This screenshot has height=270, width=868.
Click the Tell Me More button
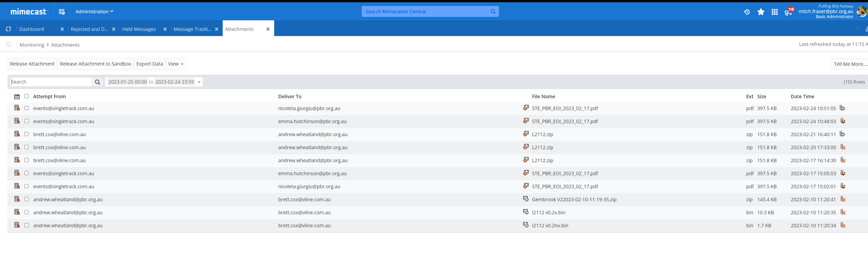[x=850, y=64]
